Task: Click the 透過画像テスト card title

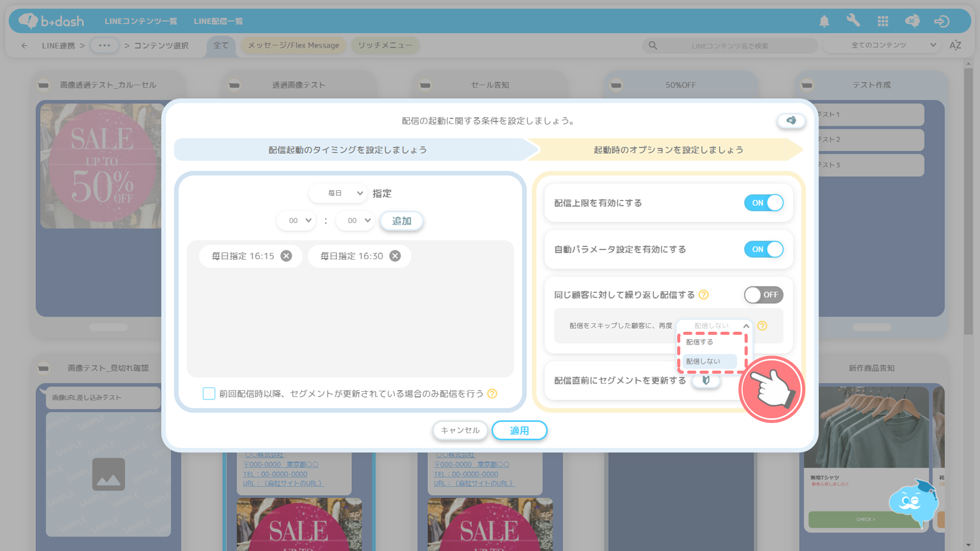Action: pyautogui.click(x=299, y=85)
